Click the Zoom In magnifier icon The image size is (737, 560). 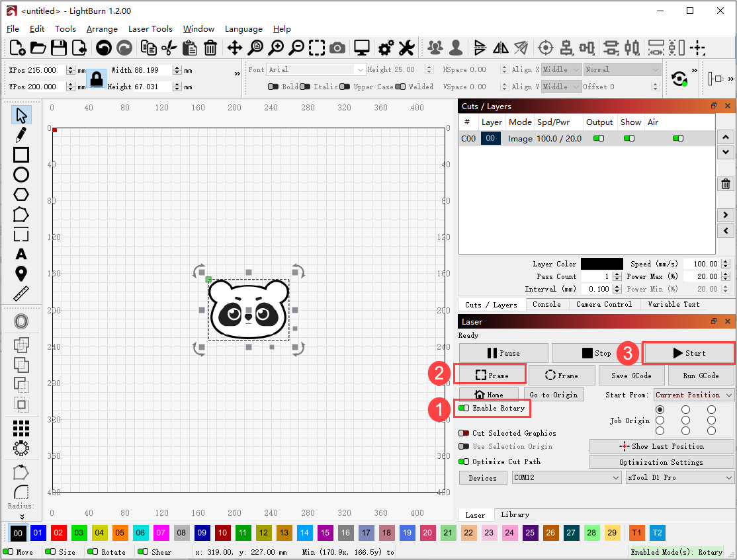[x=276, y=48]
